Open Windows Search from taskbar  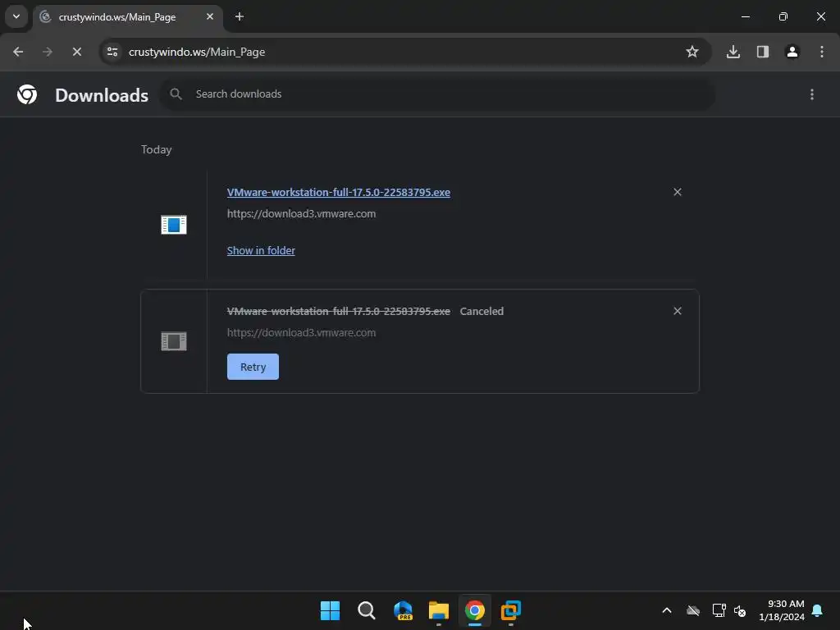[x=367, y=610]
